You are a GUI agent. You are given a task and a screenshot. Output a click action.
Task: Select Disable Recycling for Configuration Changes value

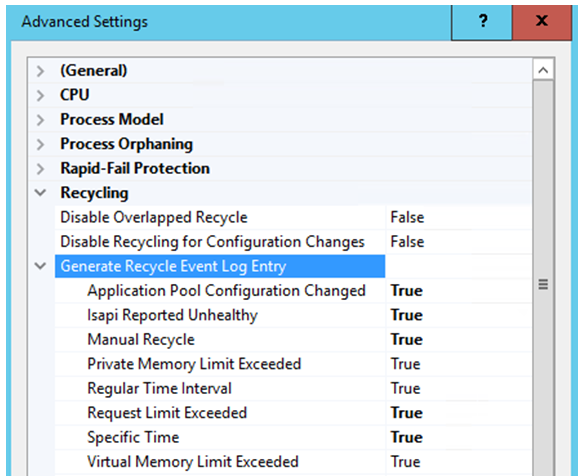tap(459, 242)
